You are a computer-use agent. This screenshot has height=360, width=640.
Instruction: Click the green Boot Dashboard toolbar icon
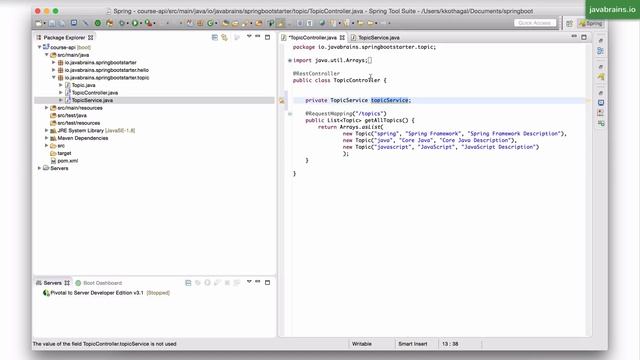coord(98,23)
